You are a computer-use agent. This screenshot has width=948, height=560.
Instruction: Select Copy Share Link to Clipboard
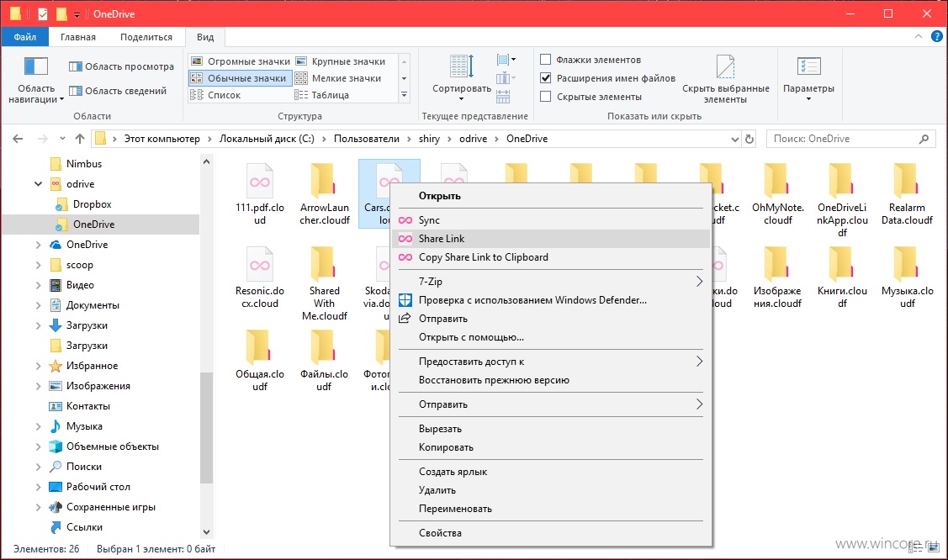click(551, 257)
